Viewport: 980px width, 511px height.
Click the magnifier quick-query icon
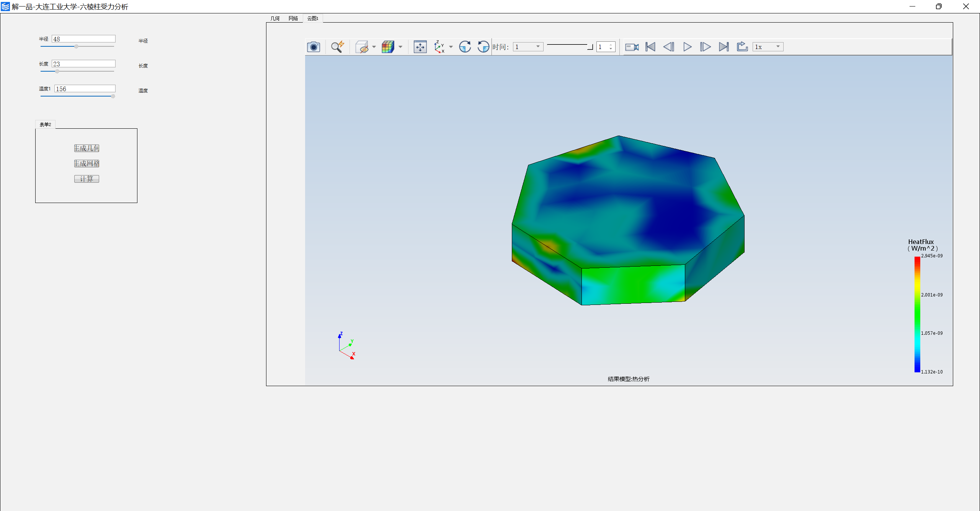[337, 47]
